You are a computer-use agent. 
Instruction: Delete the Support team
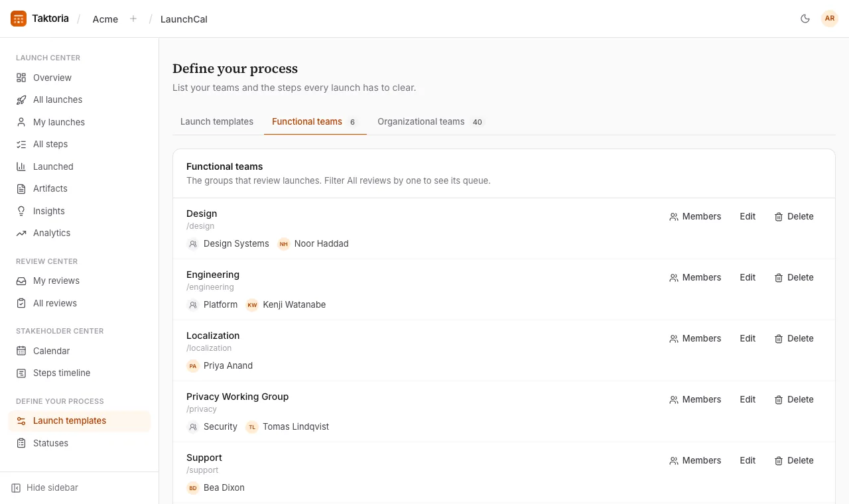pyautogui.click(x=794, y=460)
